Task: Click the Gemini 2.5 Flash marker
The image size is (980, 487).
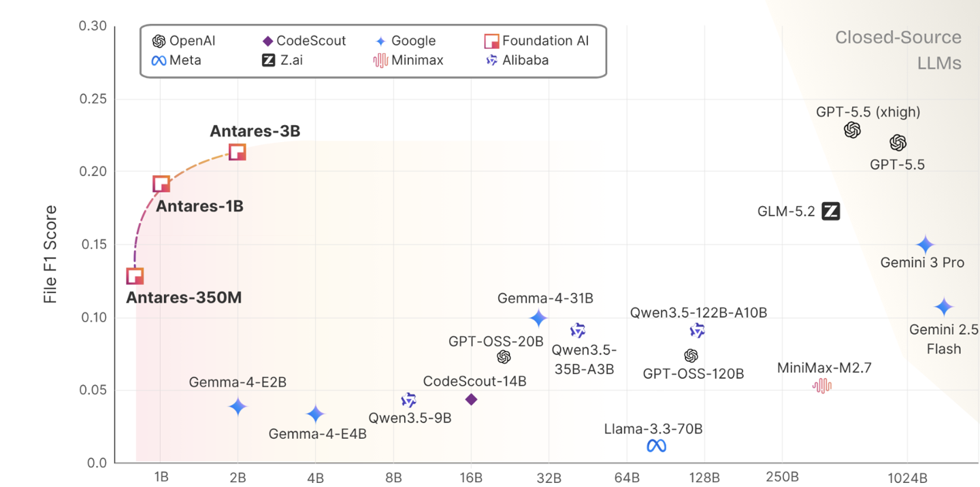Action: [943, 307]
